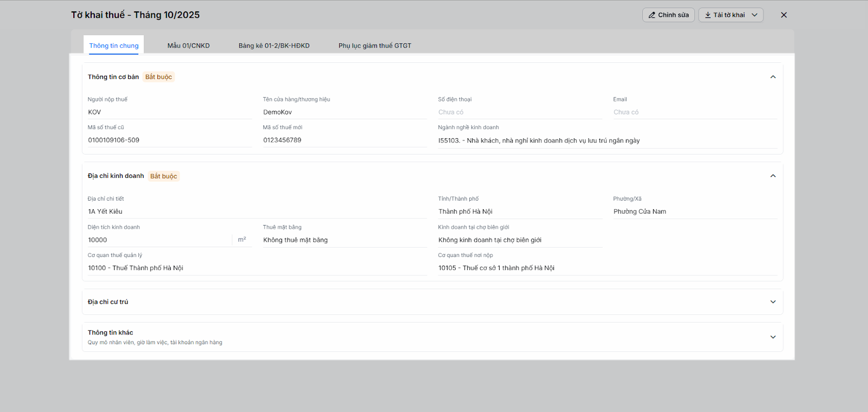Open the Tải tờ khai download dropdown
Image resolution: width=868 pixels, height=412 pixels.
point(731,15)
